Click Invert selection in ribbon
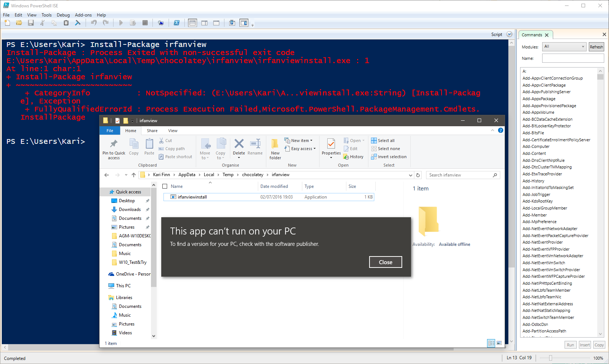 pyautogui.click(x=389, y=157)
